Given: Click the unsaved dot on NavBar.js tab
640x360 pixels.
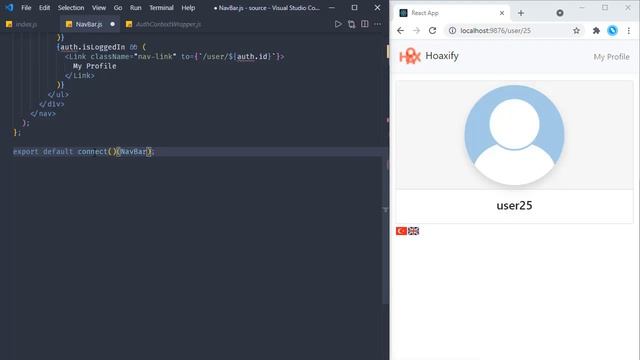Looking at the screenshot, I should [112, 24].
